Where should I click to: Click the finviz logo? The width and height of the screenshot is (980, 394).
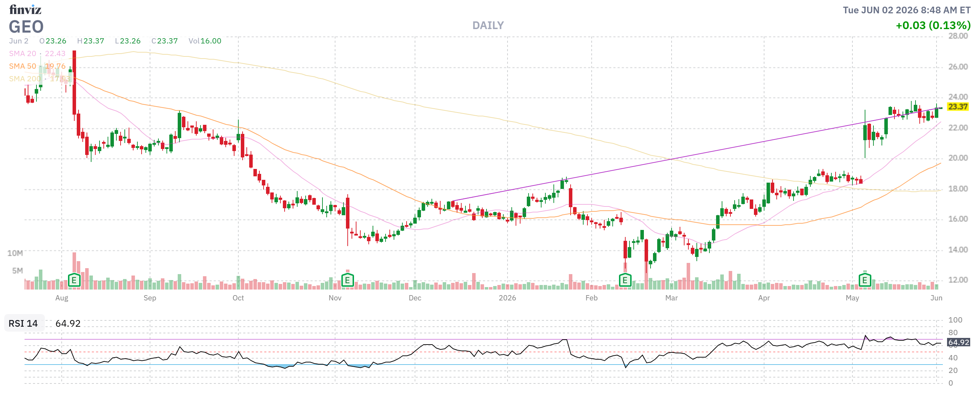click(x=25, y=9)
